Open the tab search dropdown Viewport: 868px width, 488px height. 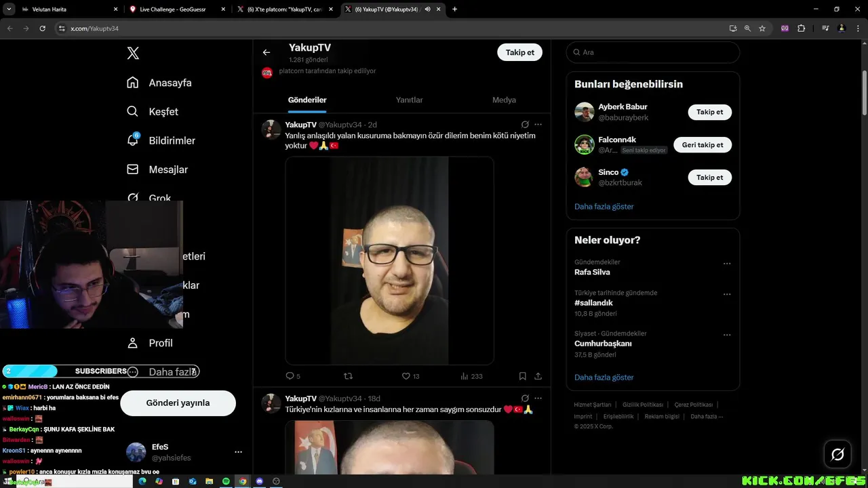(x=9, y=9)
